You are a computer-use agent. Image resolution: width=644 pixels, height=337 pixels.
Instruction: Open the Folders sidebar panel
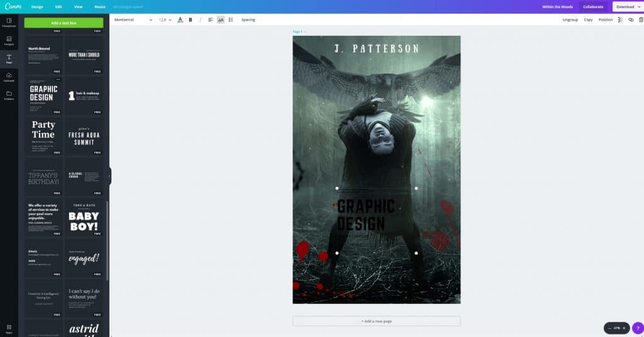click(9, 95)
